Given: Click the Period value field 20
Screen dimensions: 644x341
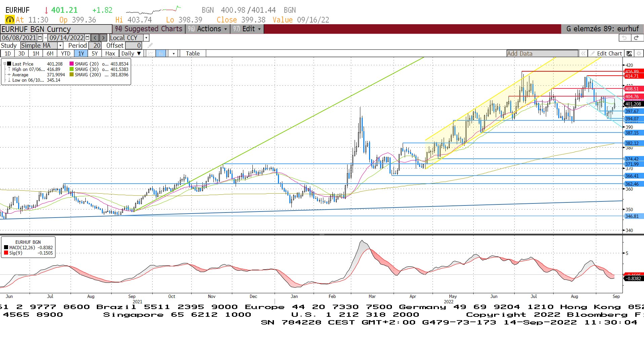Looking at the screenshot, I should 95,45.
